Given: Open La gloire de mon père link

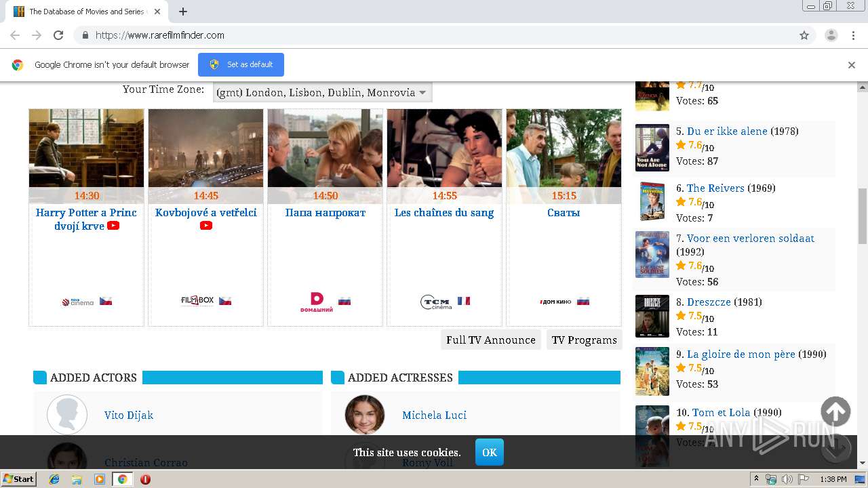Looking at the screenshot, I should [741, 354].
